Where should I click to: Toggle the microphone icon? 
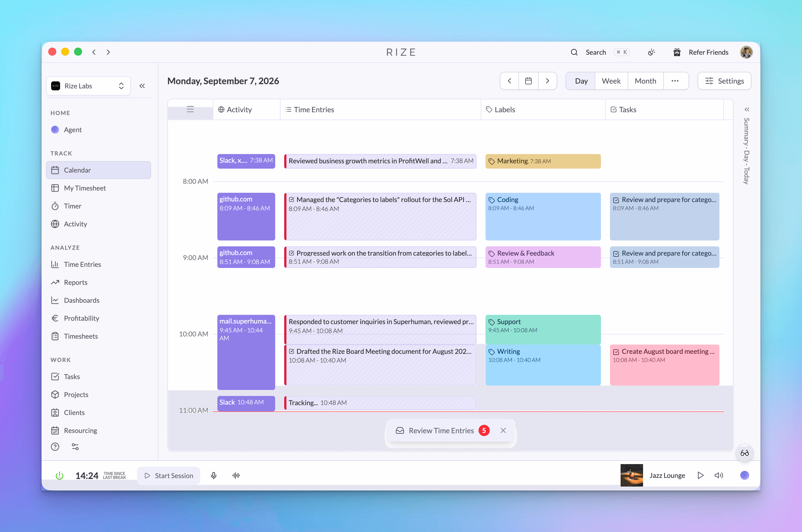(214, 476)
